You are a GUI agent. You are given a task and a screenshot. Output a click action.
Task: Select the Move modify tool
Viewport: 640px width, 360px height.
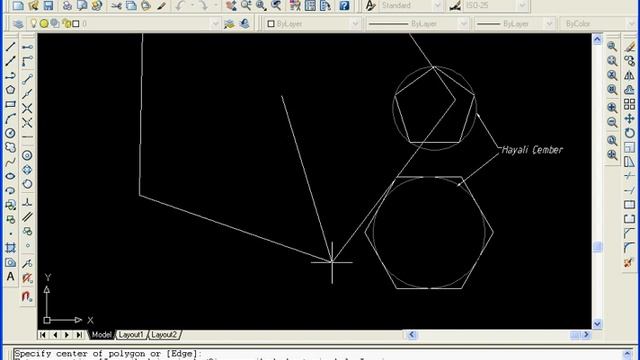[629, 119]
